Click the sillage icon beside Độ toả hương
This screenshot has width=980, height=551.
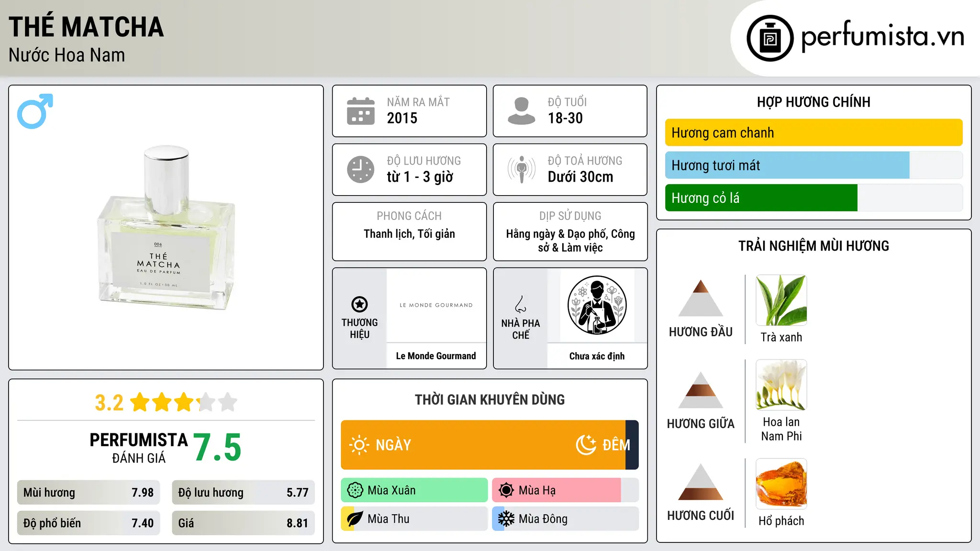point(522,169)
